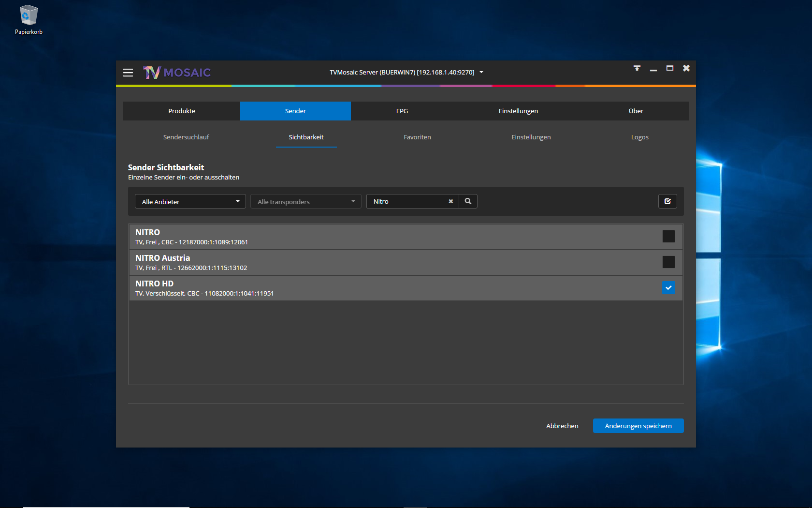Switch to the Produkte tab
Screen dimensions: 812x508
pyautogui.click(x=182, y=111)
